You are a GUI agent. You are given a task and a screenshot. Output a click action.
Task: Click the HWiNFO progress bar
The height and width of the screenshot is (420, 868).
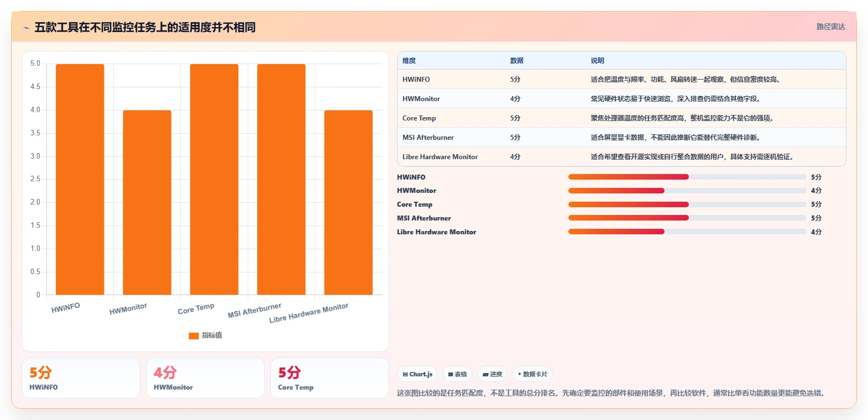click(x=687, y=177)
